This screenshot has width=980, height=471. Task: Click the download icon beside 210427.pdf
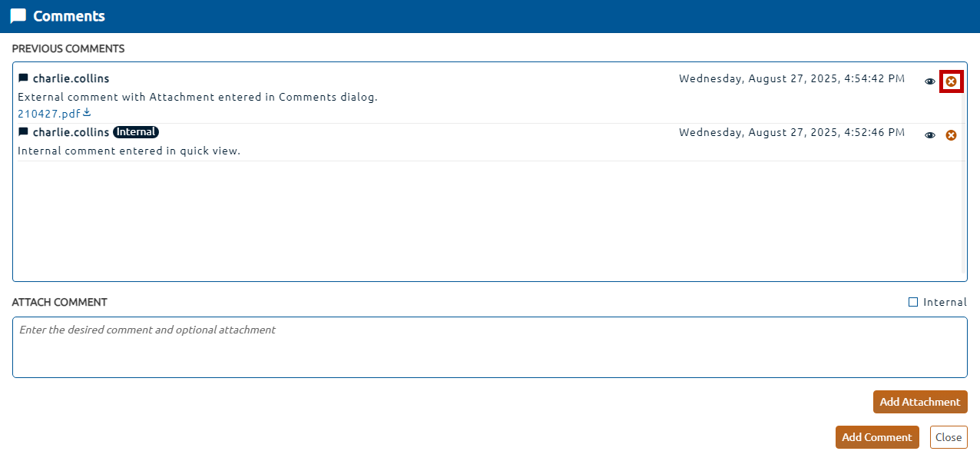pos(87,114)
